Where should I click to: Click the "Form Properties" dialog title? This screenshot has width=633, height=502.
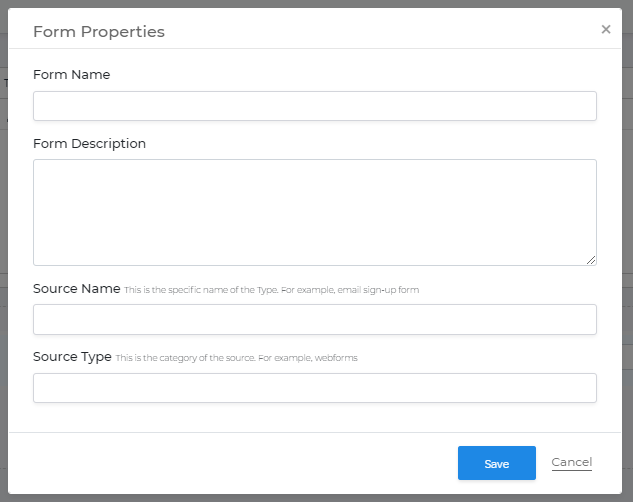[99, 31]
